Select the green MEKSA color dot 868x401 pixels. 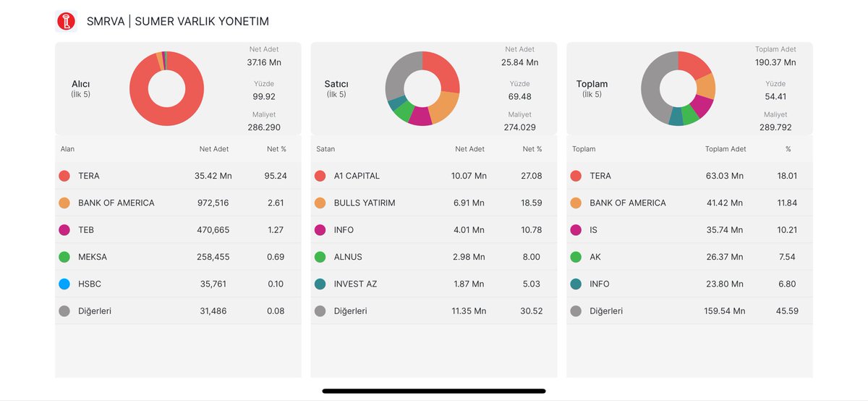[x=64, y=257]
